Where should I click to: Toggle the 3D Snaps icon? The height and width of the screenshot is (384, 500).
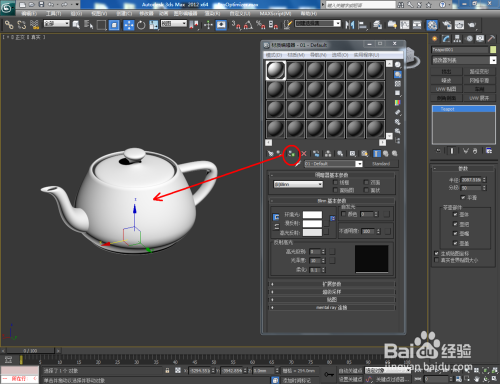coord(236,25)
